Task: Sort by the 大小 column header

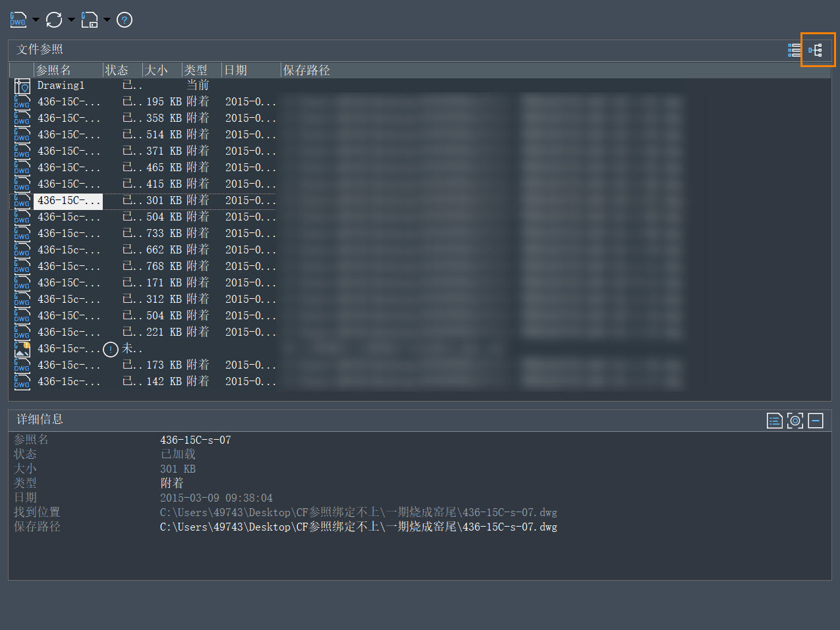Action: coord(162,70)
